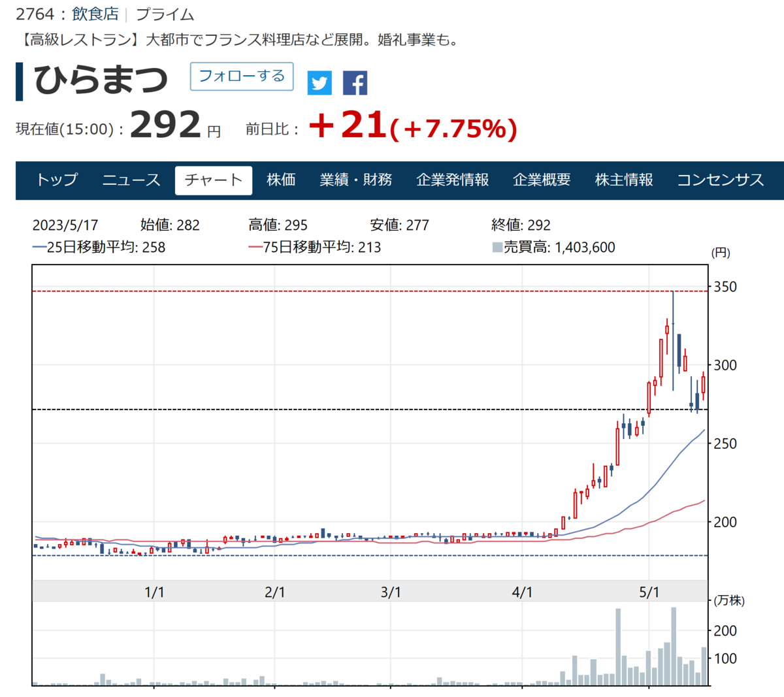Open the 飲食店 sector link
The image size is (784, 697).
click(x=95, y=14)
